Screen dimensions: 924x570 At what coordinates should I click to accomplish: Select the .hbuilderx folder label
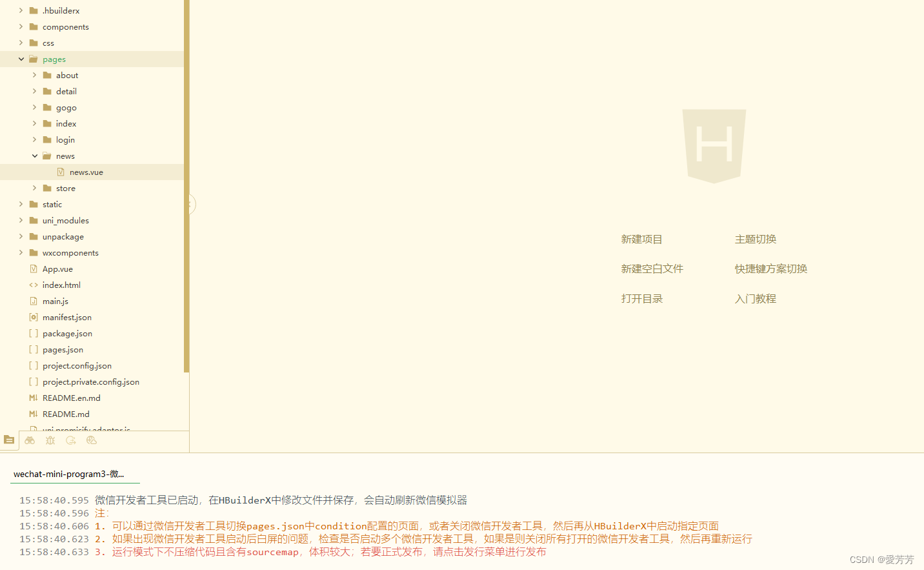[61, 10]
